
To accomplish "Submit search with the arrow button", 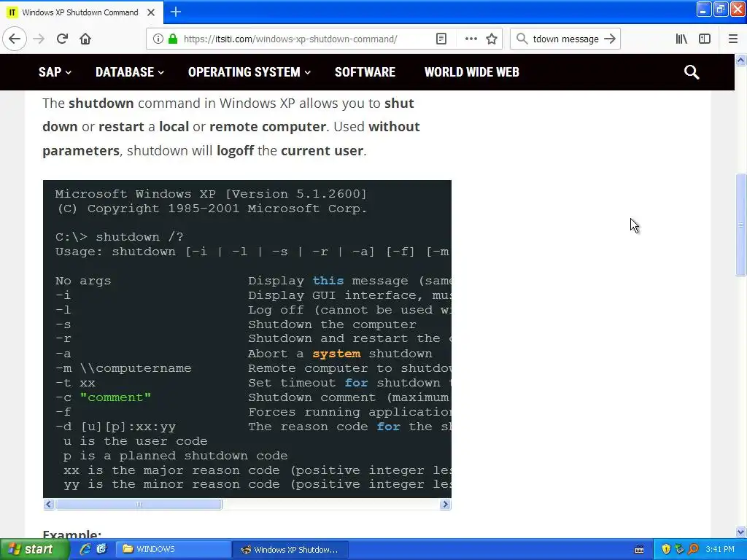I will [610, 39].
